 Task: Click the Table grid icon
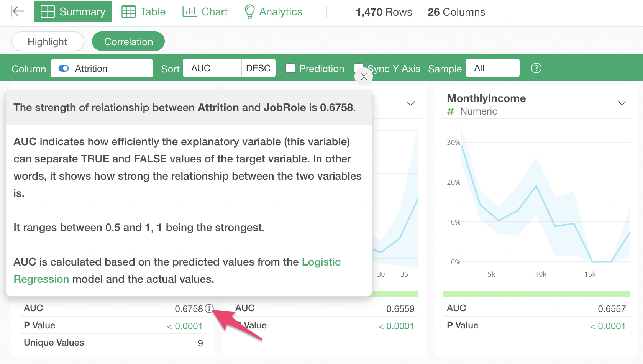pos(129,11)
